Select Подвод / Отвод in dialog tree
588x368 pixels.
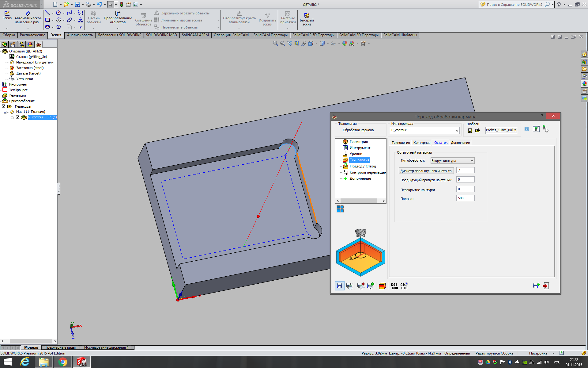(363, 166)
